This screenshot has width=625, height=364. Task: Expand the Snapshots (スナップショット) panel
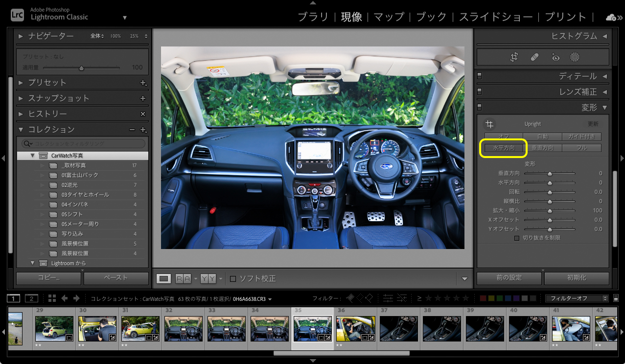pyautogui.click(x=21, y=98)
